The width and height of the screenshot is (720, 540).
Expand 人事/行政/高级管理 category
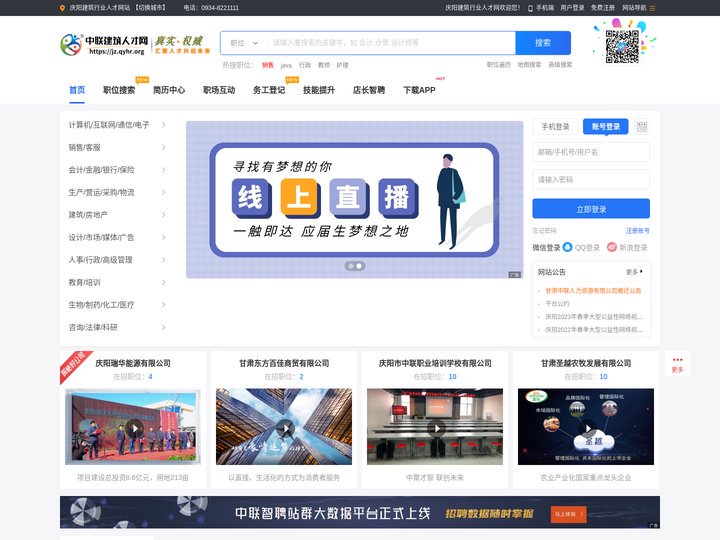163,260
